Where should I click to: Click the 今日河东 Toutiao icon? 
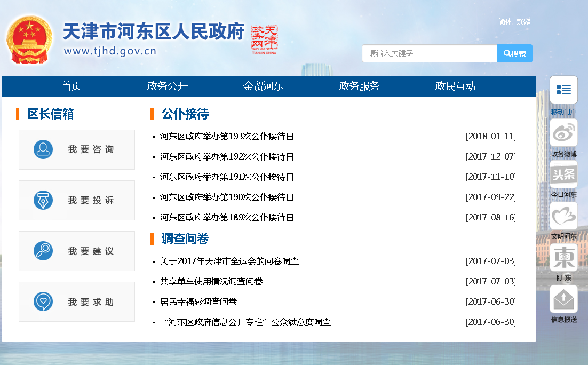[x=563, y=174]
